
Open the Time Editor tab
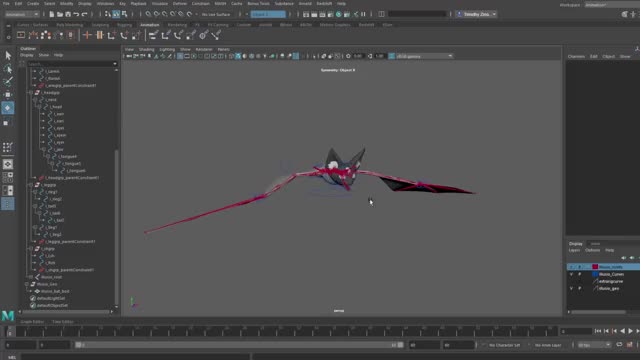[x=62, y=322]
